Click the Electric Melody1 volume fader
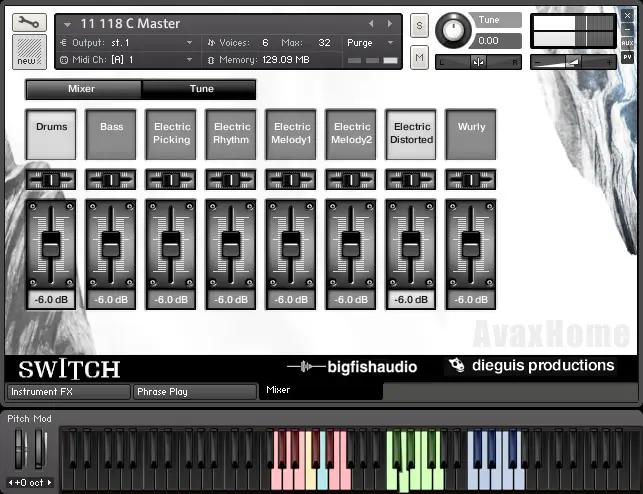The width and height of the screenshot is (643, 494). coord(291,244)
